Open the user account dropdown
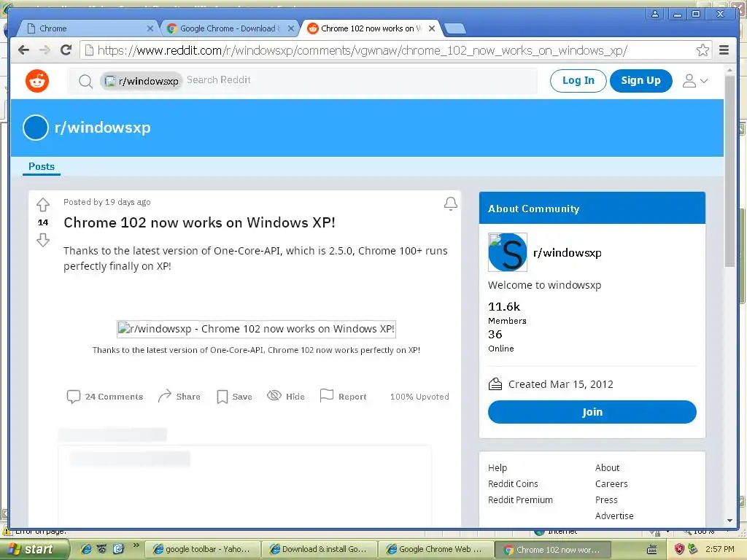The height and width of the screenshot is (560, 747). [x=695, y=81]
